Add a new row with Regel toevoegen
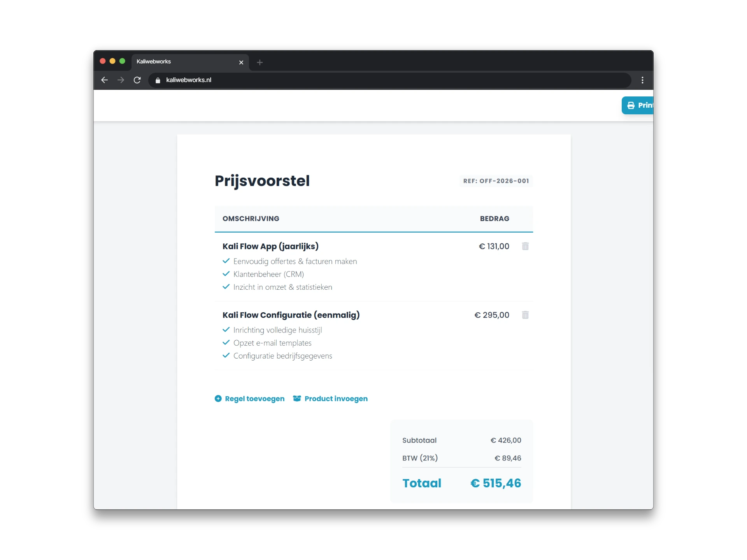 tap(249, 399)
